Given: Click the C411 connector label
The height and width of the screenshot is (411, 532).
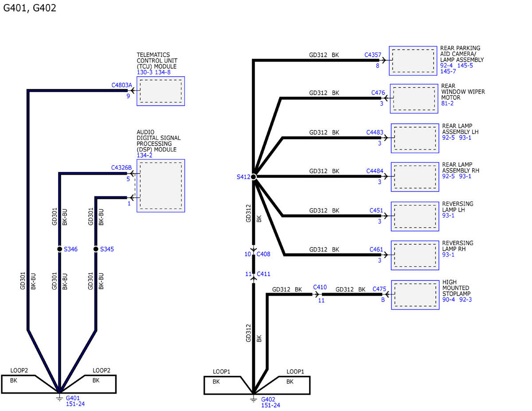Looking at the screenshot, I should [x=263, y=274].
